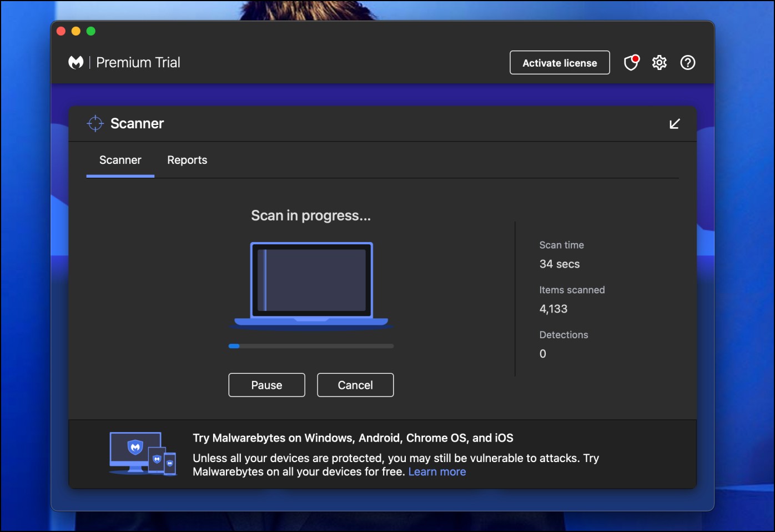The width and height of the screenshot is (775, 532).
Task: Click the laptop scanning illustration
Action: [311, 285]
